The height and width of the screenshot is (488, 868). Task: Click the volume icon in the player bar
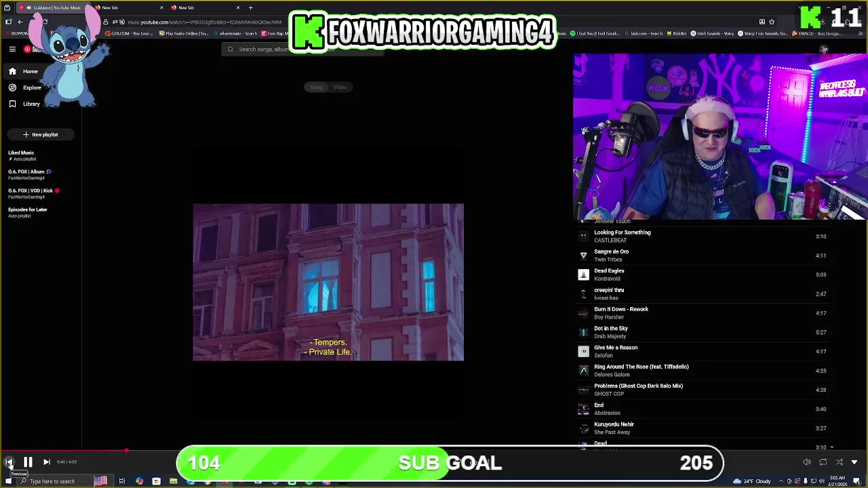coord(807,462)
